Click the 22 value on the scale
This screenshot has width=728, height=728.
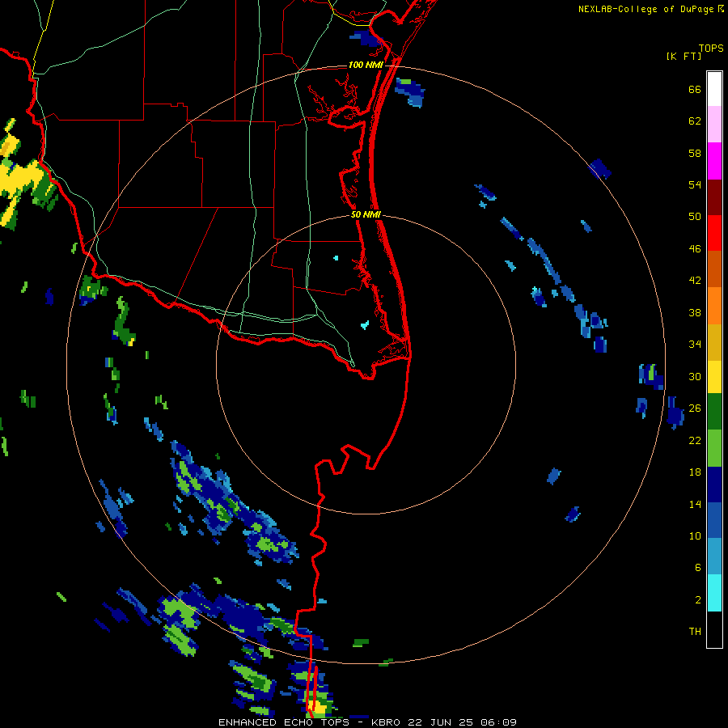(695, 440)
